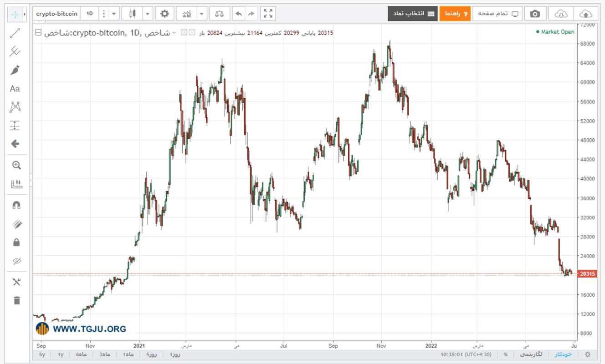Select the 1ماه time range
The image size is (605, 364).
tap(128, 354)
